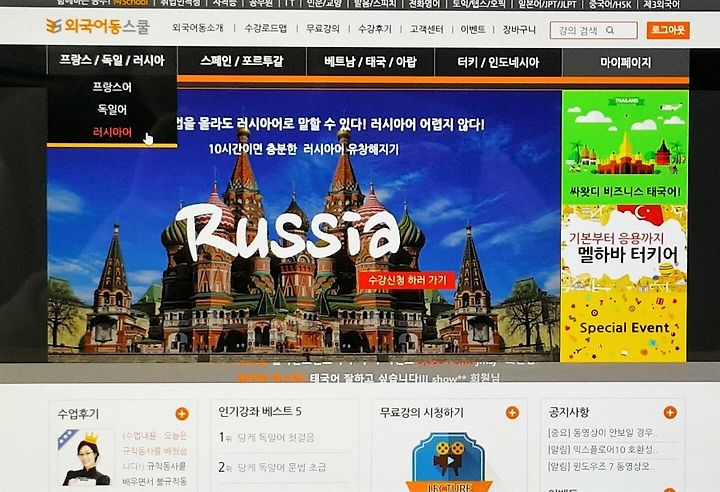Open the 장바구니 cart link
This screenshot has width=720, height=492.
519,30
